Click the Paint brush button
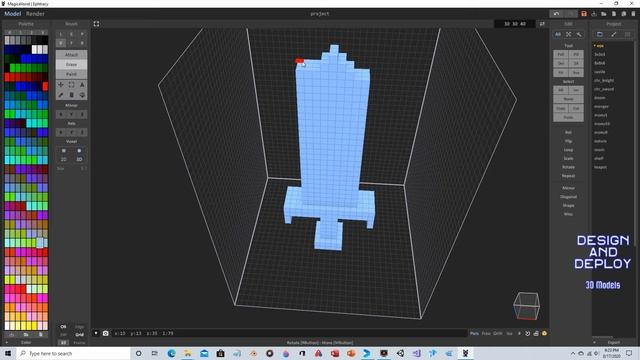Image resolution: width=640 pixels, height=360 pixels. (x=71, y=74)
